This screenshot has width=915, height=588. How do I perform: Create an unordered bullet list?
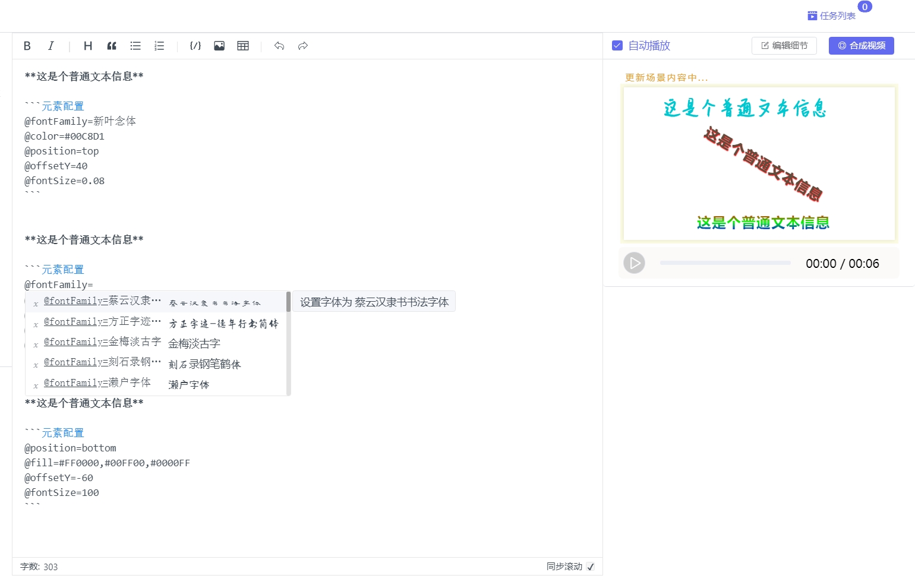coord(135,46)
